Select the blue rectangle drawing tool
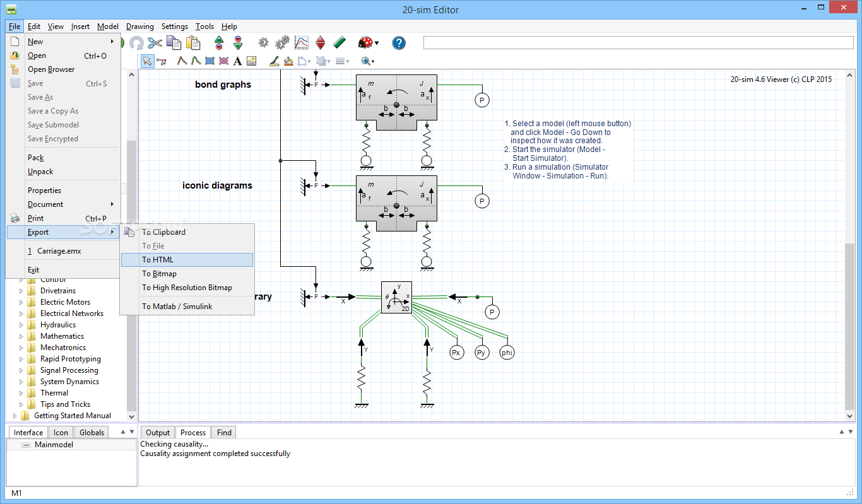The height and width of the screenshot is (504, 862). (210, 61)
